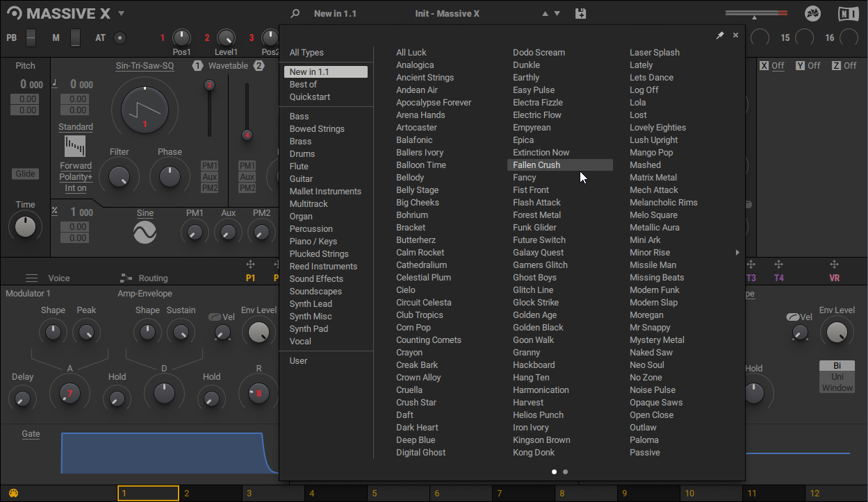Load the Laser Splash preset

coord(655,53)
